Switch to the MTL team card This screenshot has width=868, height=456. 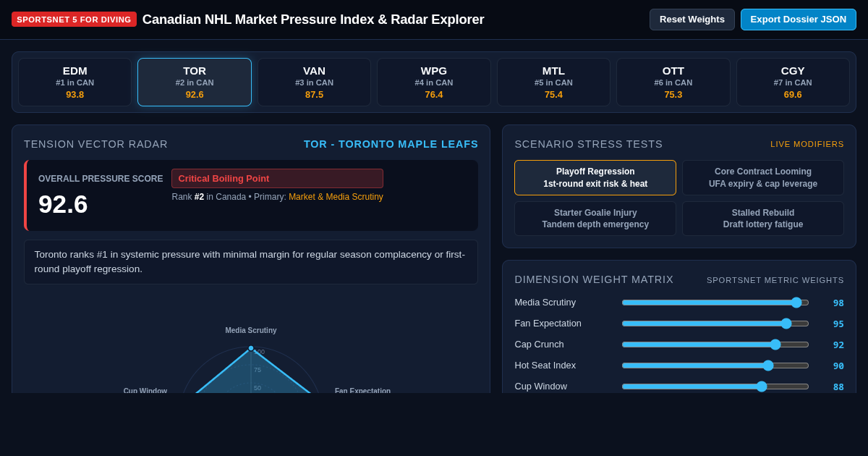click(x=553, y=83)
